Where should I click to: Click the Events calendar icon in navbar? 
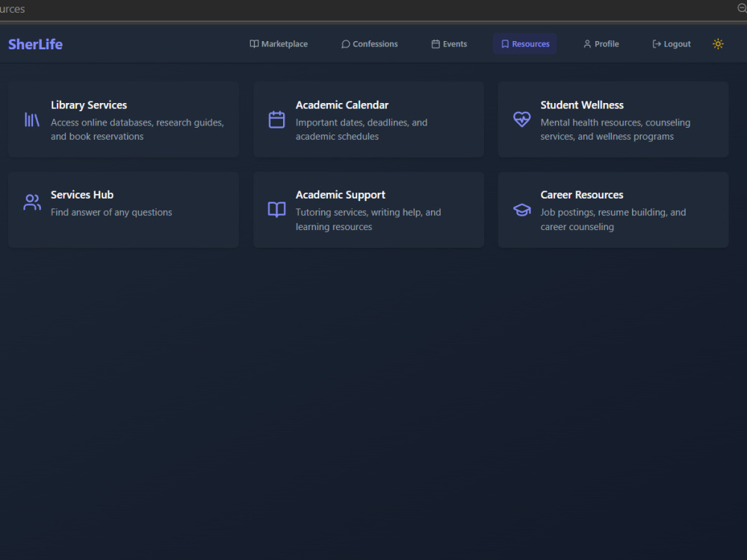(436, 44)
